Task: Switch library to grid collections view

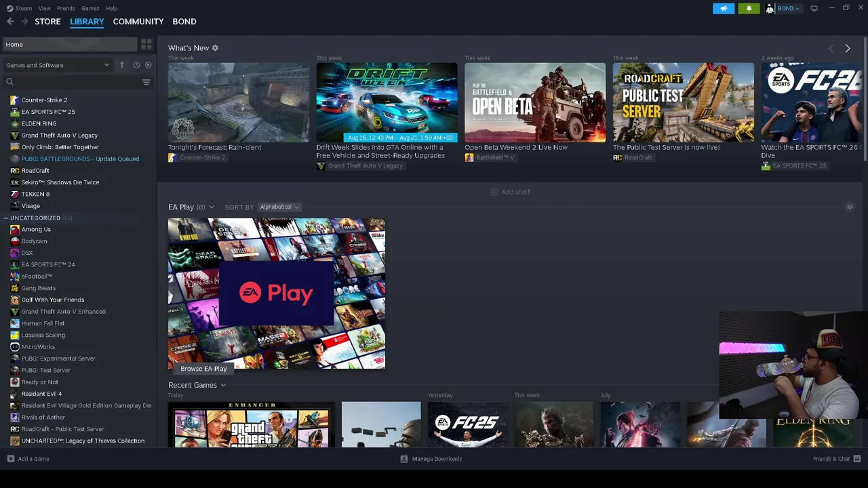Action: (x=146, y=44)
